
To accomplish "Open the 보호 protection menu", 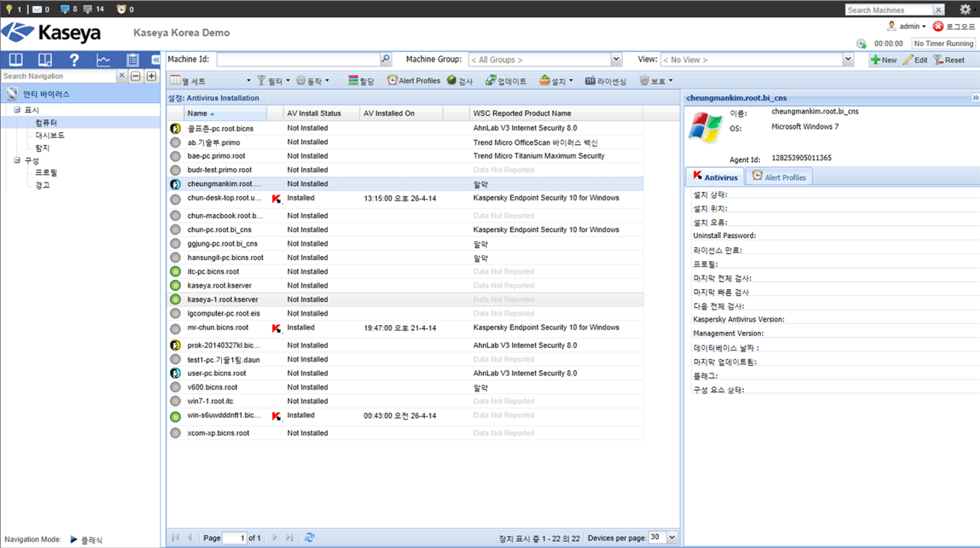I will (656, 80).
